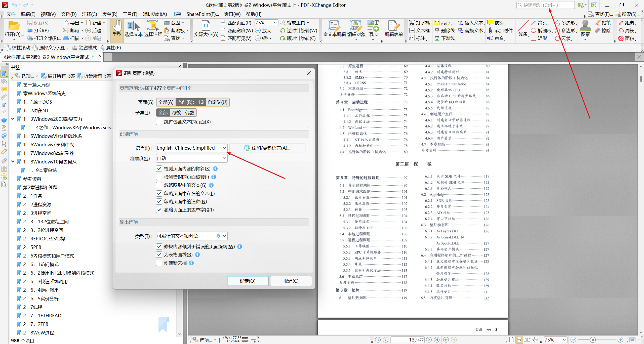Select Custom (自定义) page range

(217, 102)
